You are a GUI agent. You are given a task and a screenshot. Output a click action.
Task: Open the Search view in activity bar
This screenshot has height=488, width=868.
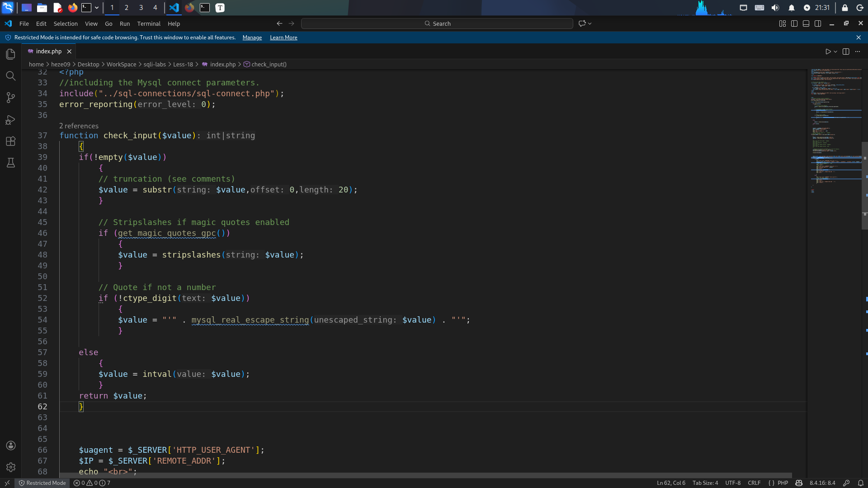point(11,76)
